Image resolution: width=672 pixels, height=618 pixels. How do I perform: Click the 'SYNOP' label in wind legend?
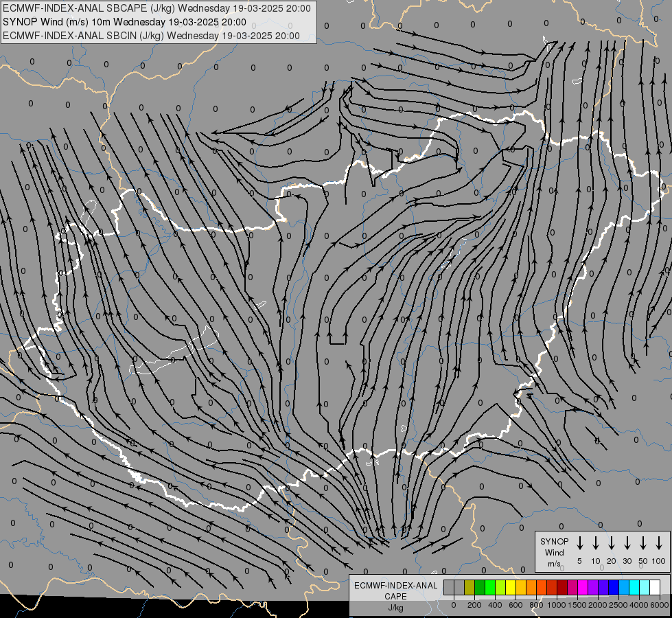pyautogui.click(x=554, y=541)
